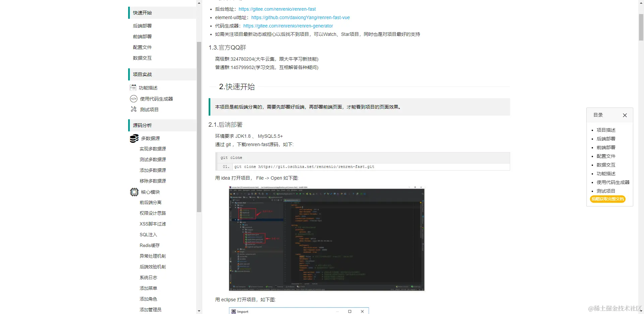Jump to 使用代码生成器 in the 目录 panel
Screen dimensions: 644x314
tap(613, 182)
